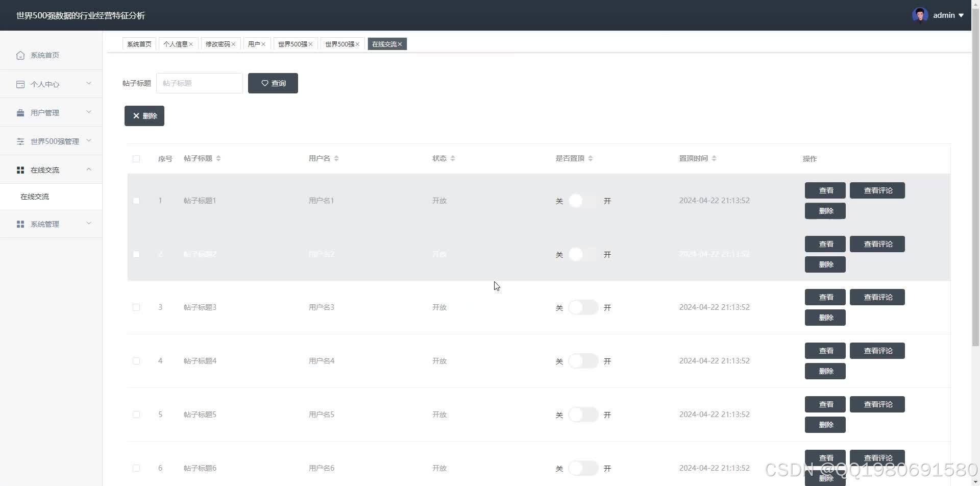The image size is (980, 486).
Task: Toggle 是否置顶 switch for 帖子标题6
Action: click(x=583, y=468)
